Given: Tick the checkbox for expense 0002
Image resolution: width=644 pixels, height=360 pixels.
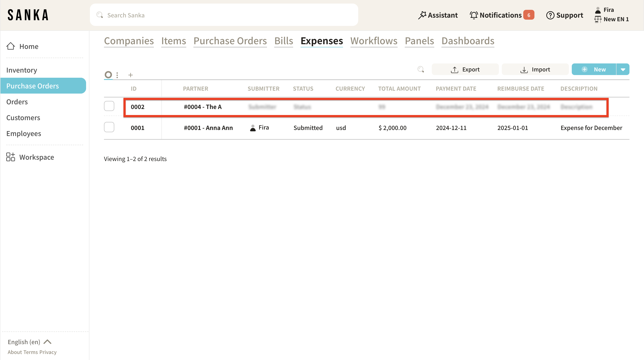Looking at the screenshot, I should click(x=109, y=106).
